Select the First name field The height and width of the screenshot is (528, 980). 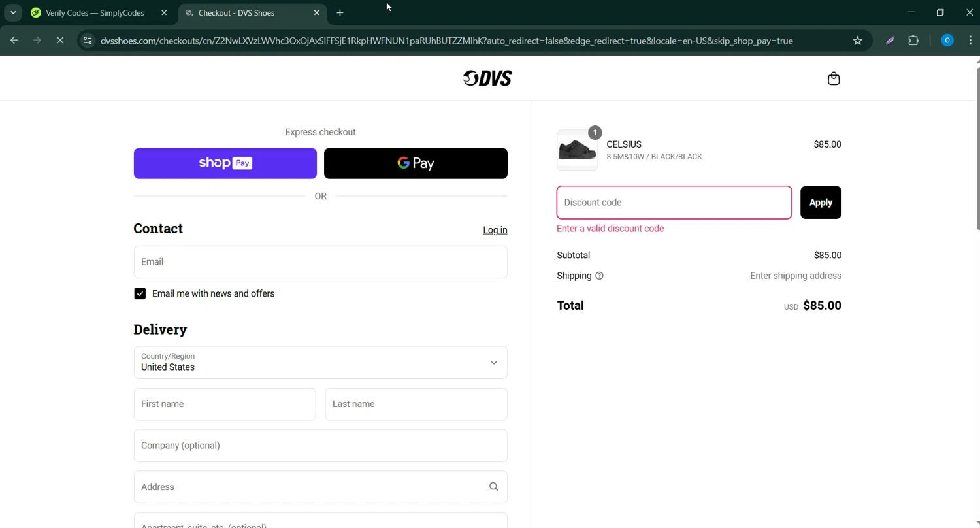(225, 404)
